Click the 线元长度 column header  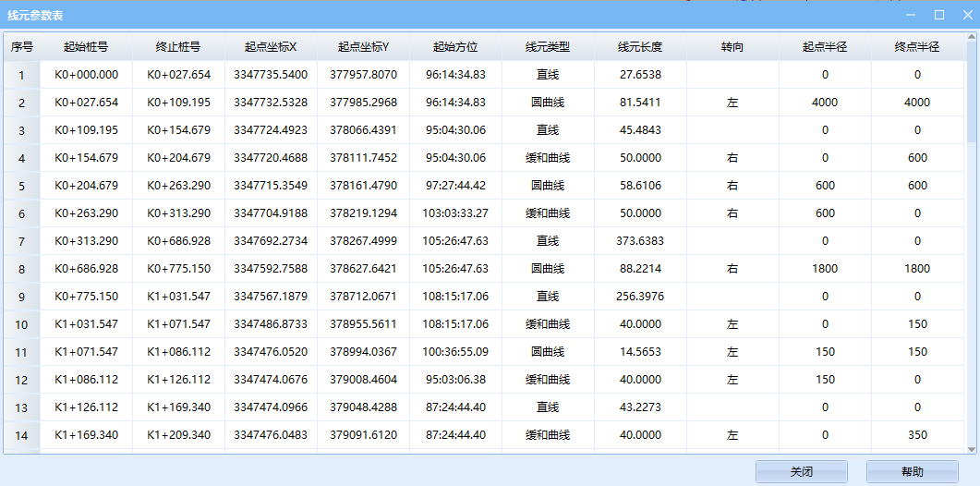point(640,47)
